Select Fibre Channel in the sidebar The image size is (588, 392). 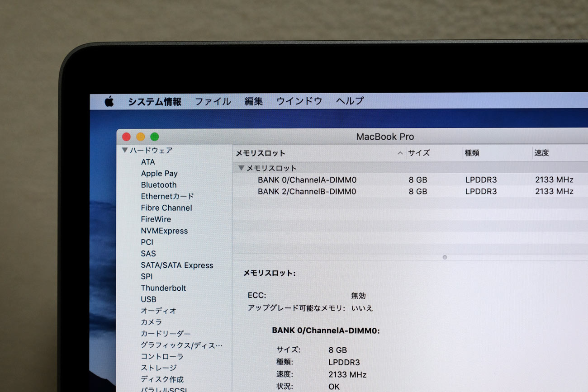pyautogui.click(x=166, y=208)
